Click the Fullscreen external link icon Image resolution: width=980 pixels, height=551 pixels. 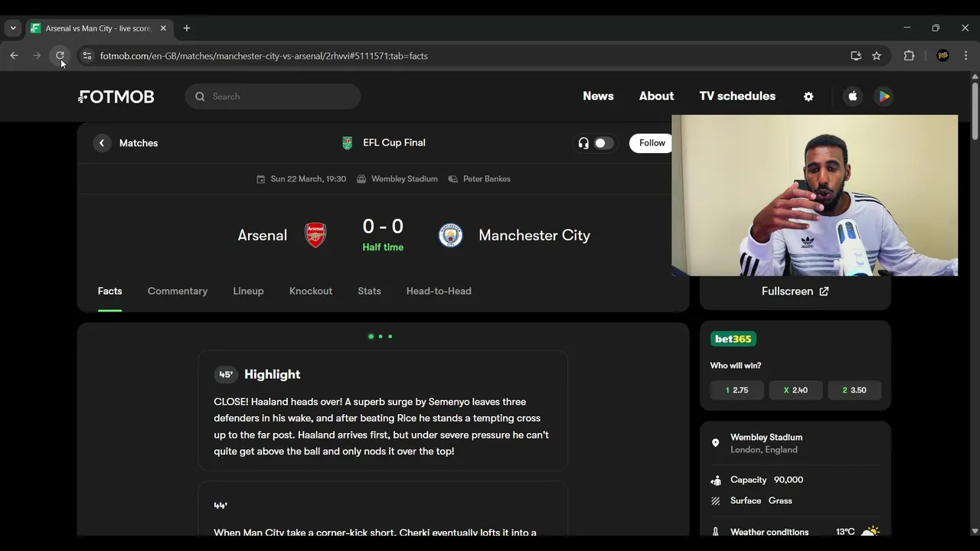pos(824,292)
